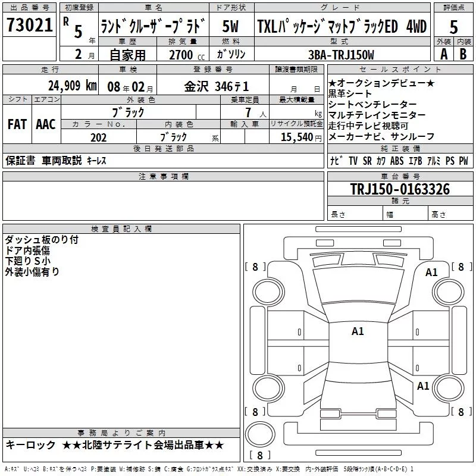Click the seating capacity 7人
Viewport: 476px width, 476px height.
[256, 112]
